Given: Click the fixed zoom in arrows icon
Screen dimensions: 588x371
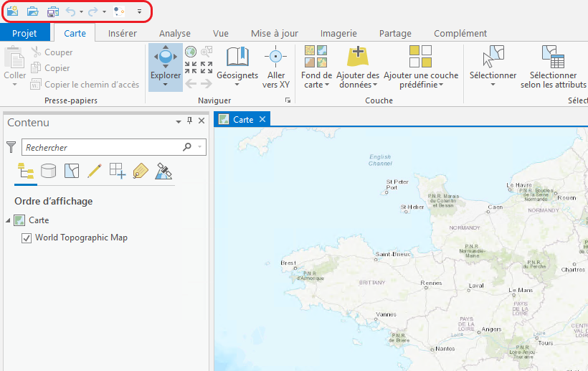Looking at the screenshot, I should 191,67.
